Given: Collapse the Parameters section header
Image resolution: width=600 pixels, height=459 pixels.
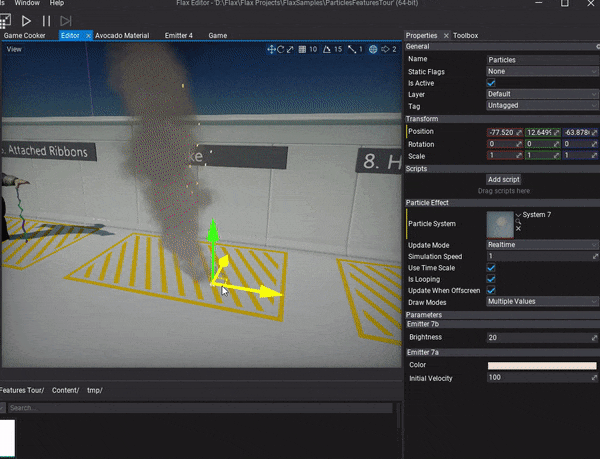Looking at the screenshot, I should click(502, 315).
